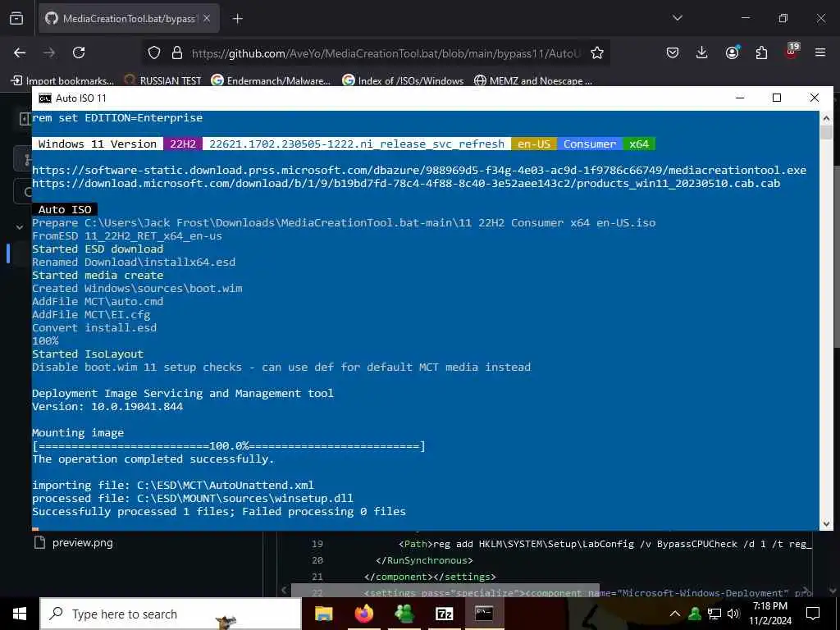840x630 pixels.
Task: Open Firefox View tab overview icon
Action: click(16, 18)
